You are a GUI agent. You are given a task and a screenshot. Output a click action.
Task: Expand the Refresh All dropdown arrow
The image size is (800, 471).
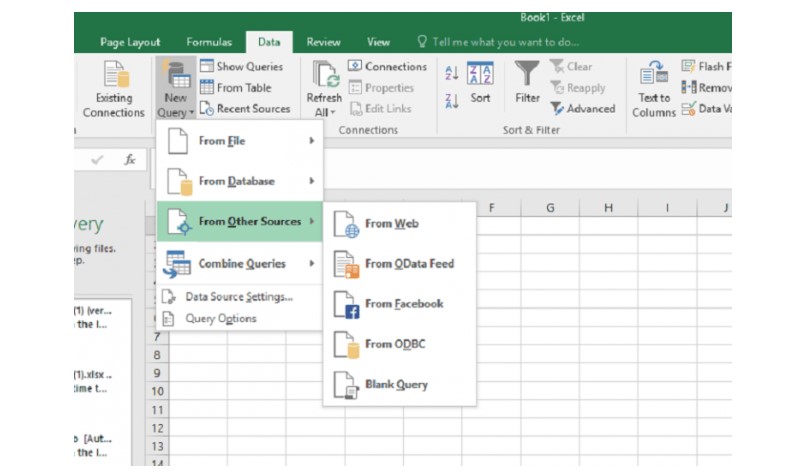click(x=333, y=112)
